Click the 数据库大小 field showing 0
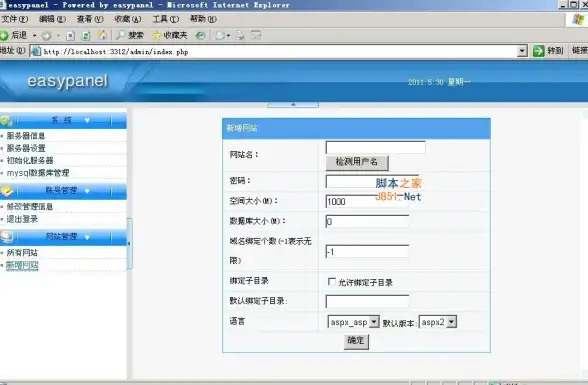The width and height of the screenshot is (588, 385). click(367, 221)
